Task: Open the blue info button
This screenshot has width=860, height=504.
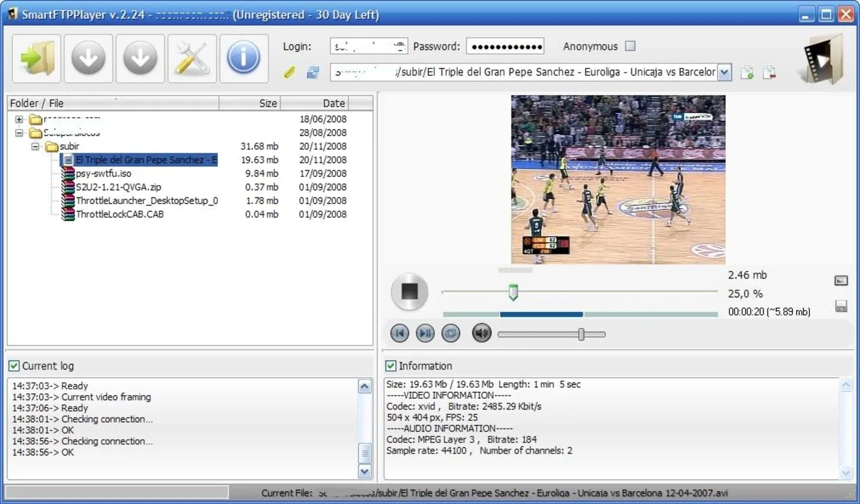Action: 243,59
